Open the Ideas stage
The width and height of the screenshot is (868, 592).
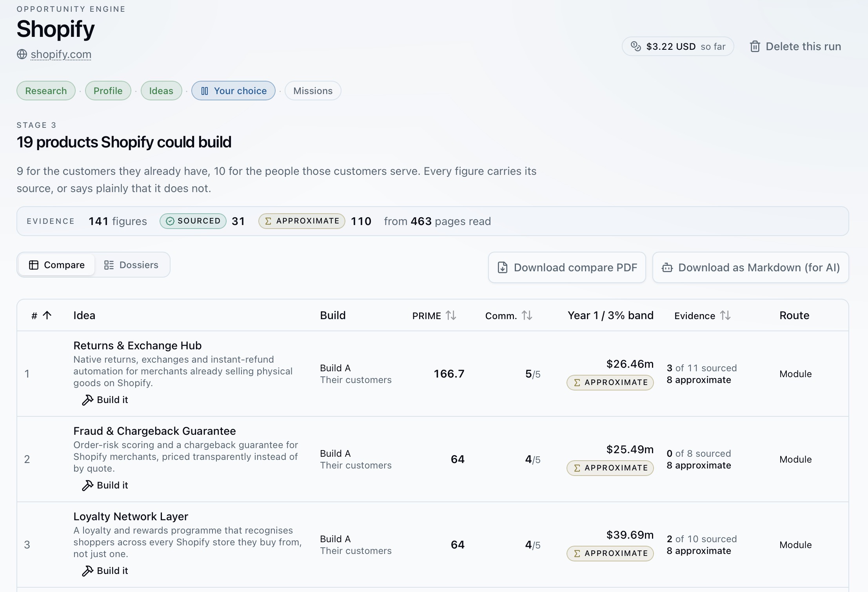(161, 91)
